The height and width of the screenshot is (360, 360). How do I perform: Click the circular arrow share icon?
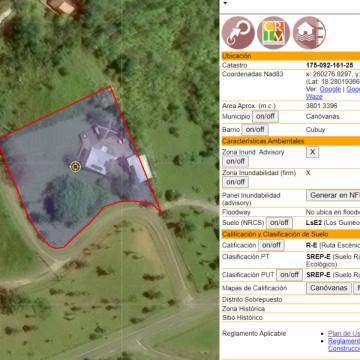point(238,33)
